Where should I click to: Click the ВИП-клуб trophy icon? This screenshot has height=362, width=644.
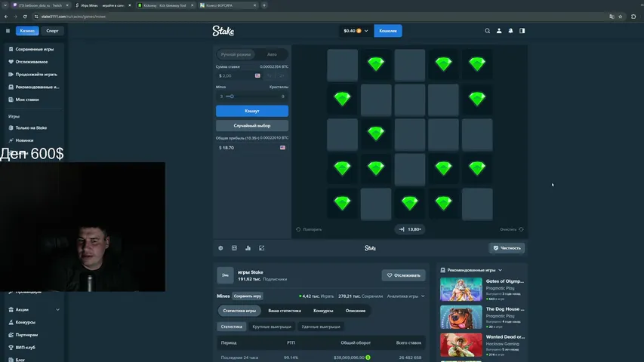[11, 347]
